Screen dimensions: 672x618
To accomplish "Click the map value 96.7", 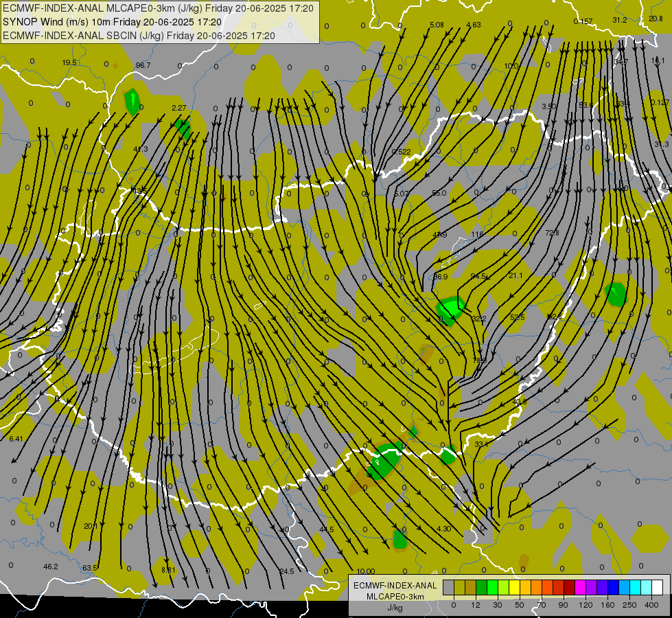I will coord(143,65).
